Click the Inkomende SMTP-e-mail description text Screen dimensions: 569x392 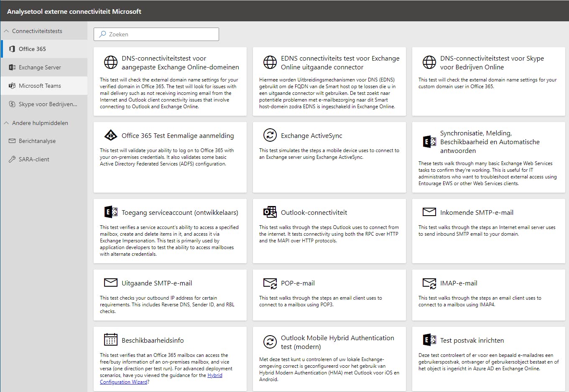click(x=487, y=231)
